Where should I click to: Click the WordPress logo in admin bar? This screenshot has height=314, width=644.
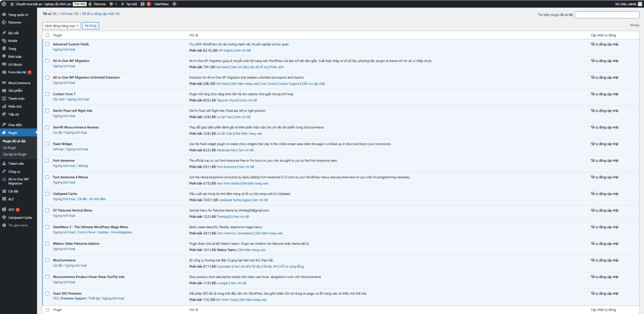click(4, 4)
